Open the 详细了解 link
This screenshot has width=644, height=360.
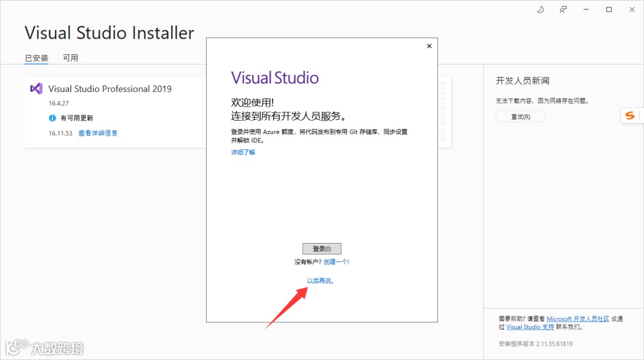click(x=243, y=152)
